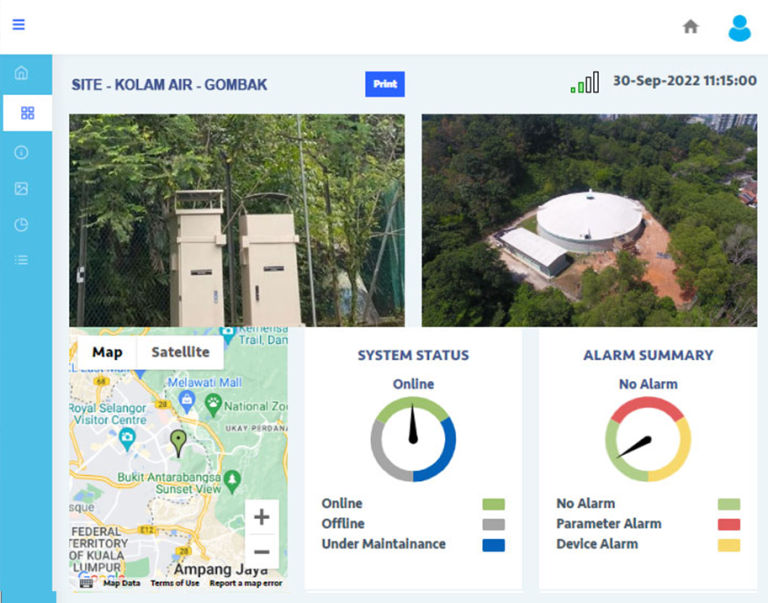The width and height of the screenshot is (768, 603).
Task: Open the Terms of Use link
Action: click(175, 583)
